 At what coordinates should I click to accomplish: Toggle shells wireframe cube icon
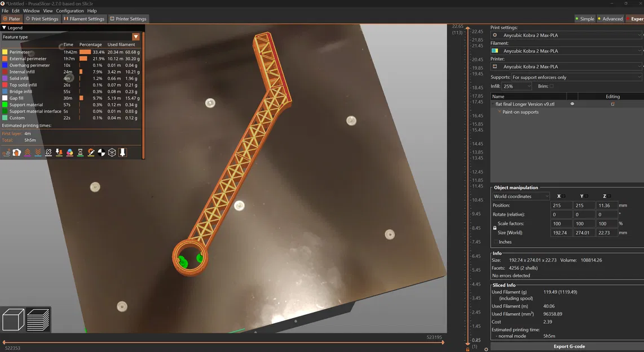coord(112,153)
